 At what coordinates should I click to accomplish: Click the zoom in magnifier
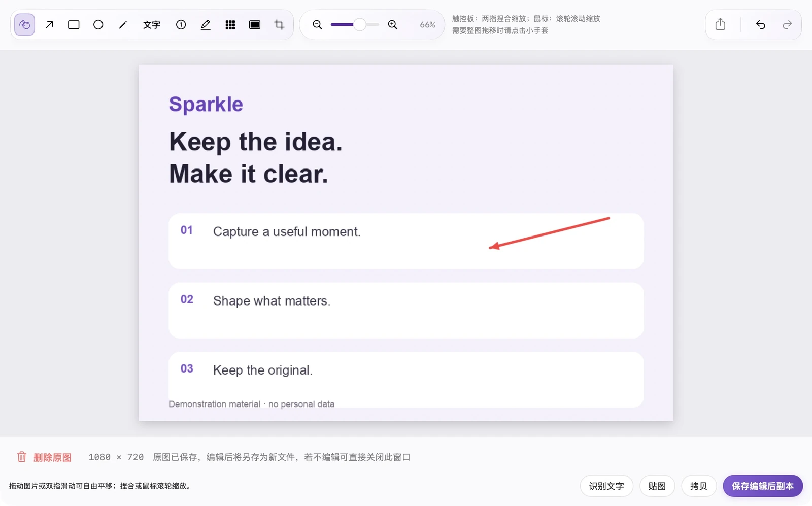click(393, 25)
